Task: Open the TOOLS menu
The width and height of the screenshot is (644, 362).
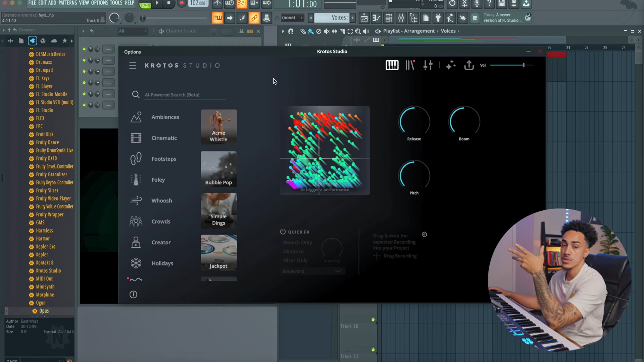Action: point(116,3)
